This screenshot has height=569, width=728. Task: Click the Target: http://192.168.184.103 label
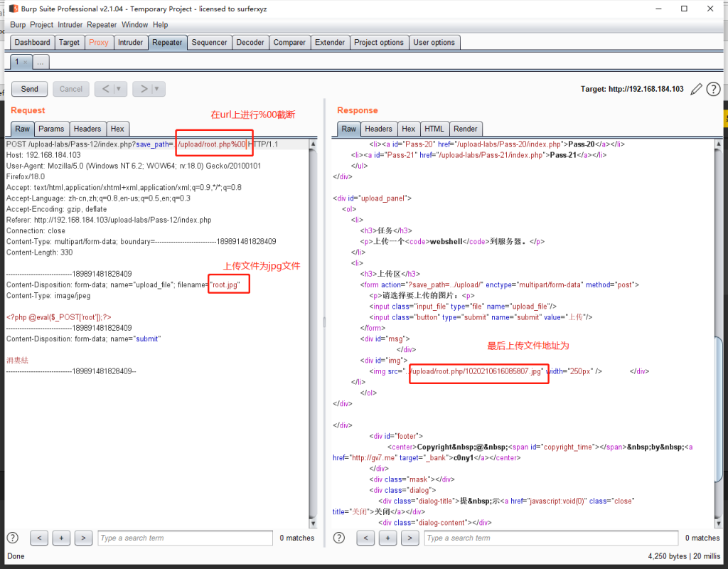pos(632,89)
